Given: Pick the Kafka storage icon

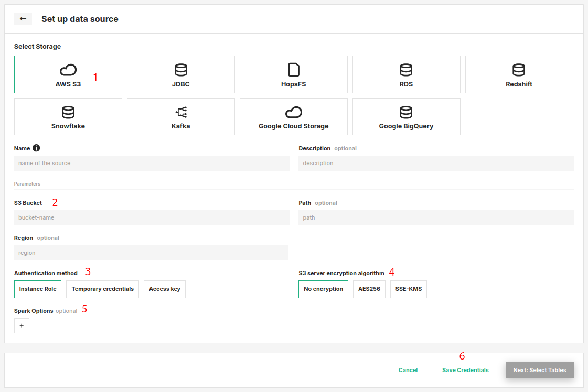Looking at the screenshot, I should point(181,112).
